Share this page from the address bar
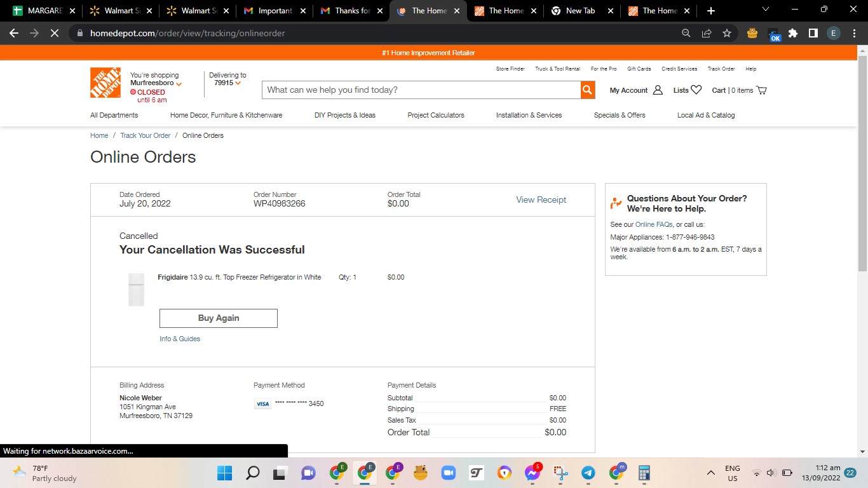The image size is (868, 488). (707, 33)
